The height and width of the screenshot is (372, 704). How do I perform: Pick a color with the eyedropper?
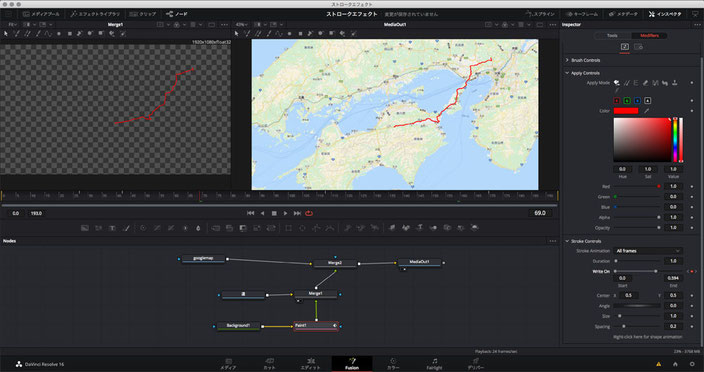coord(647,110)
